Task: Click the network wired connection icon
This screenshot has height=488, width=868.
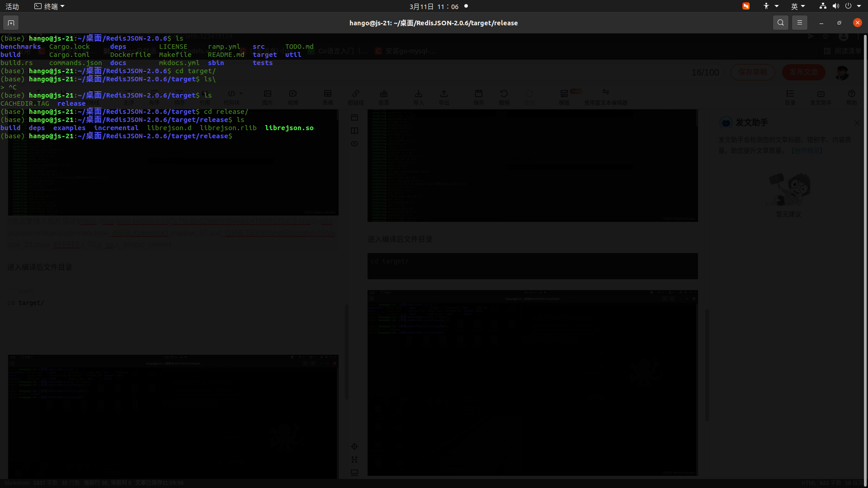Action: tap(823, 6)
